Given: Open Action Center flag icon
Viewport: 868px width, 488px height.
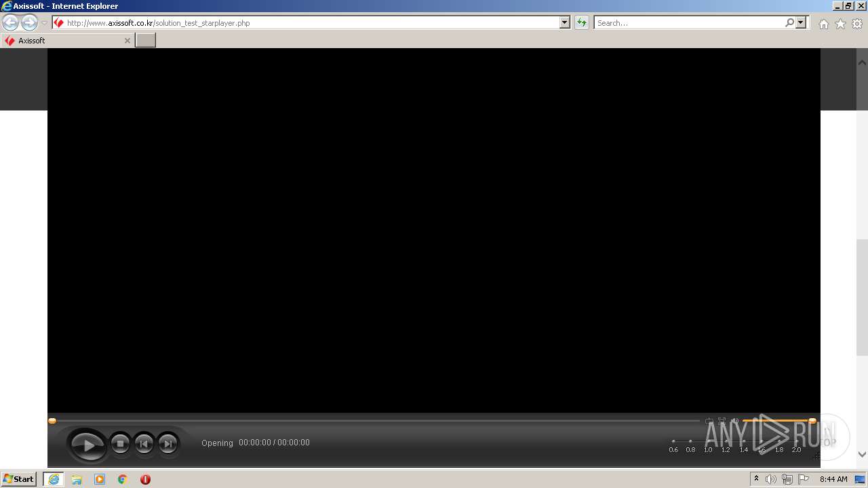Looking at the screenshot, I should click(804, 479).
